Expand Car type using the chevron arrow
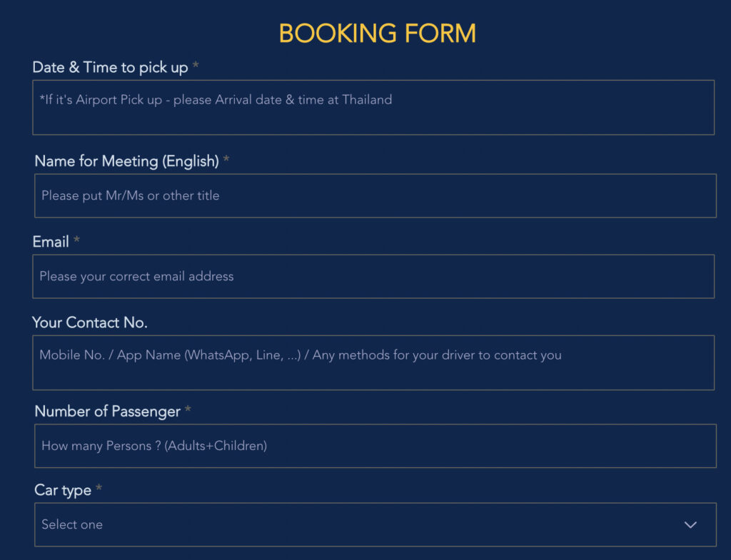 (x=690, y=525)
